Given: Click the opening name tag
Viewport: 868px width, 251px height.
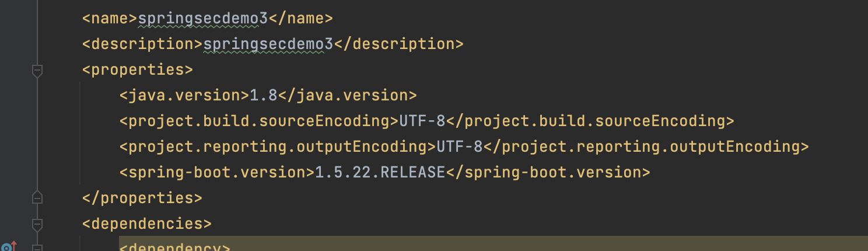Looking at the screenshot, I should [x=110, y=19].
